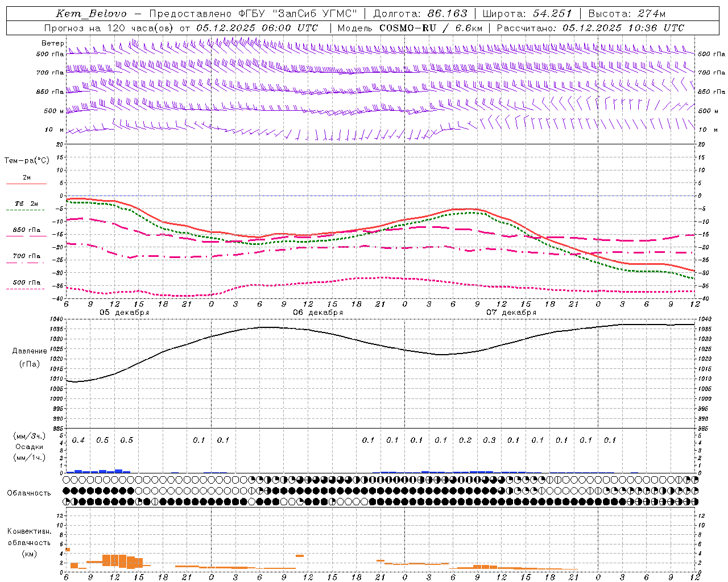Click the station name Kem_Belovo in the header

click(x=92, y=14)
